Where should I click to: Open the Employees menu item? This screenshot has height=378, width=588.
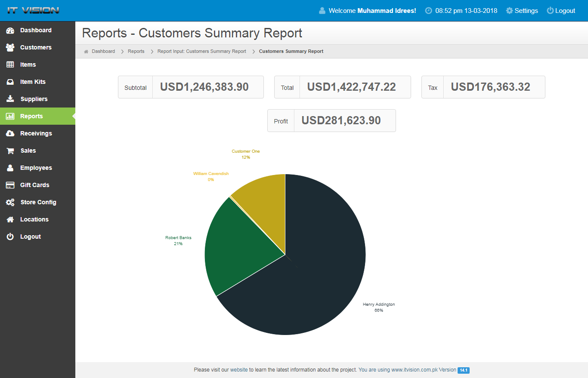pos(36,168)
